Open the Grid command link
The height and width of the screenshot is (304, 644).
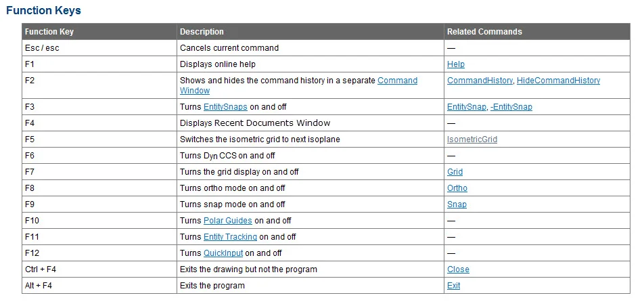[x=455, y=172]
